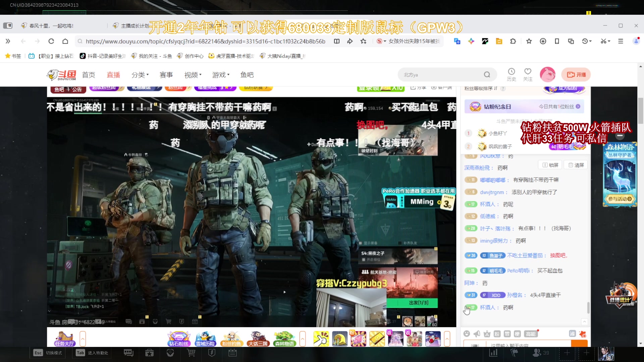This screenshot has height=362, width=644.
Task: Send the clapping hands gift
Action: pyautogui.click(x=321, y=339)
